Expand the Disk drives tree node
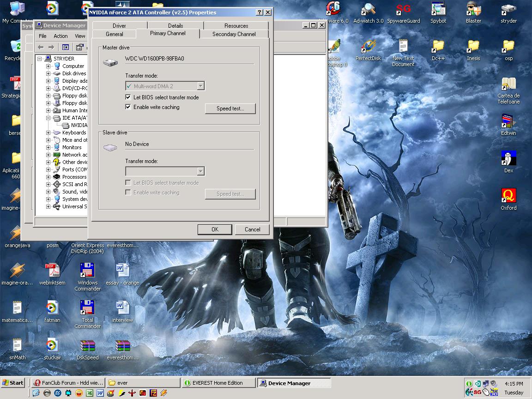Image resolution: width=532 pixels, height=399 pixels. tap(48, 73)
